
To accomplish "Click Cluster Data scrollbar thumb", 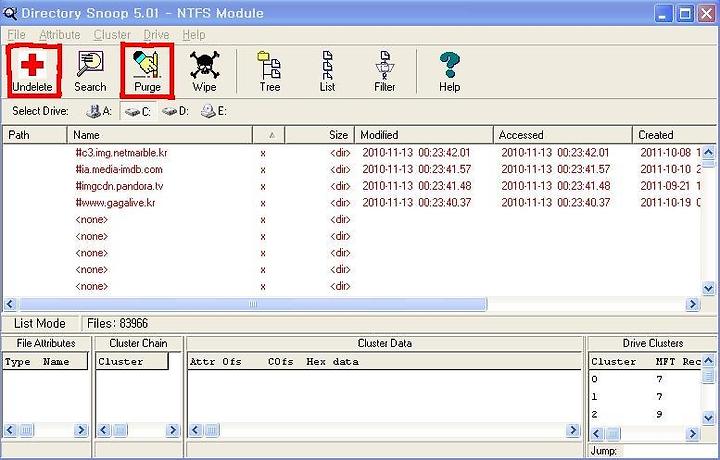I will click(x=211, y=430).
